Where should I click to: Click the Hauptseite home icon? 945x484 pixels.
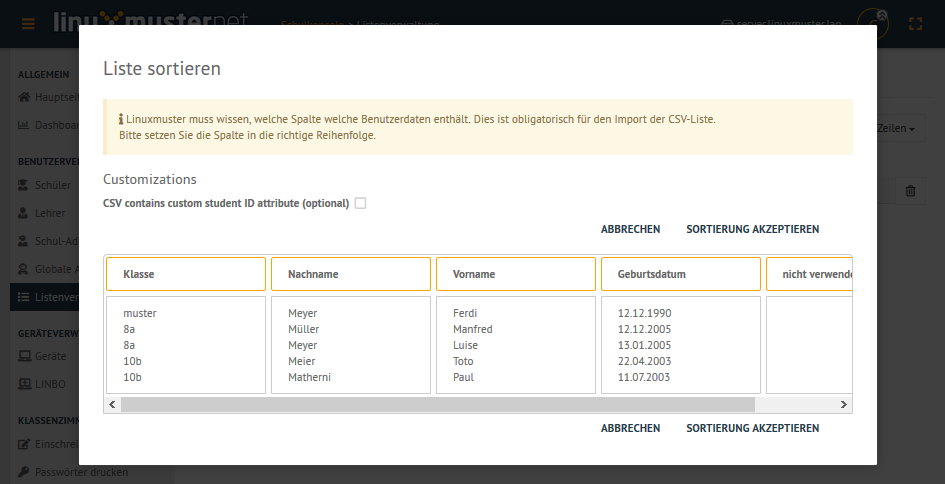pos(24,97)
